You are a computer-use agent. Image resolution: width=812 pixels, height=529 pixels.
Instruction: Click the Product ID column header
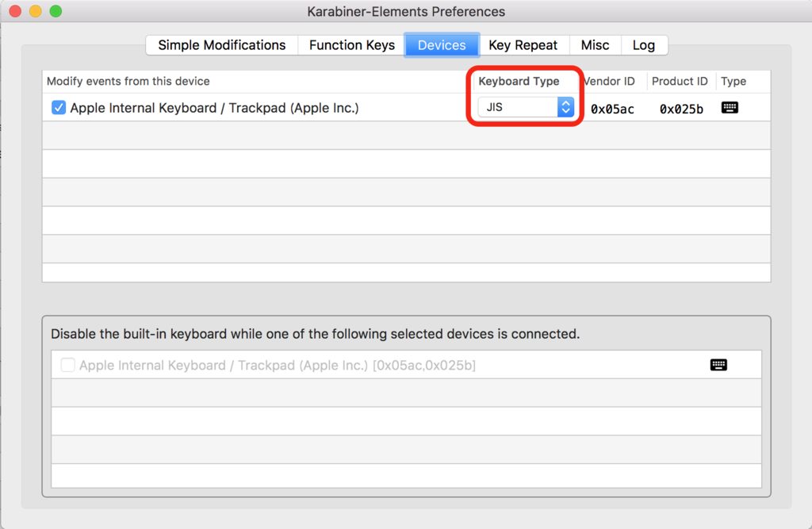(680, 82)
